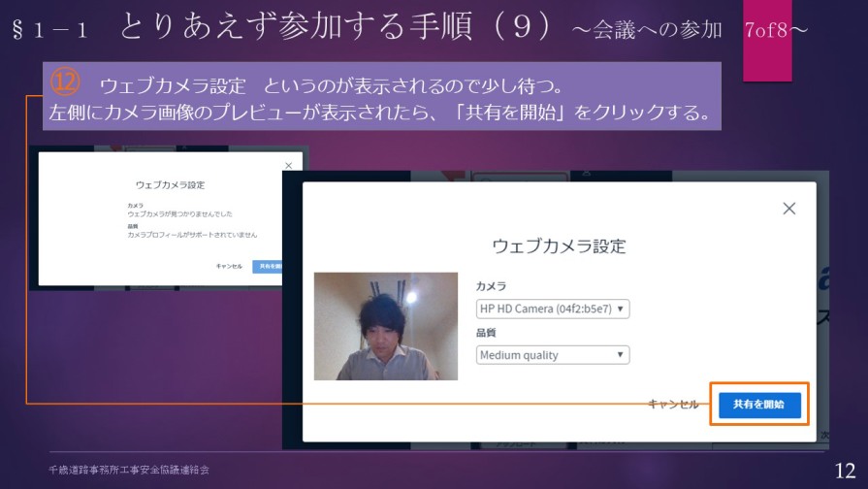Click the 7of8 progress badge
Viewport: 868px width, 489px height.
coord(766,31)
